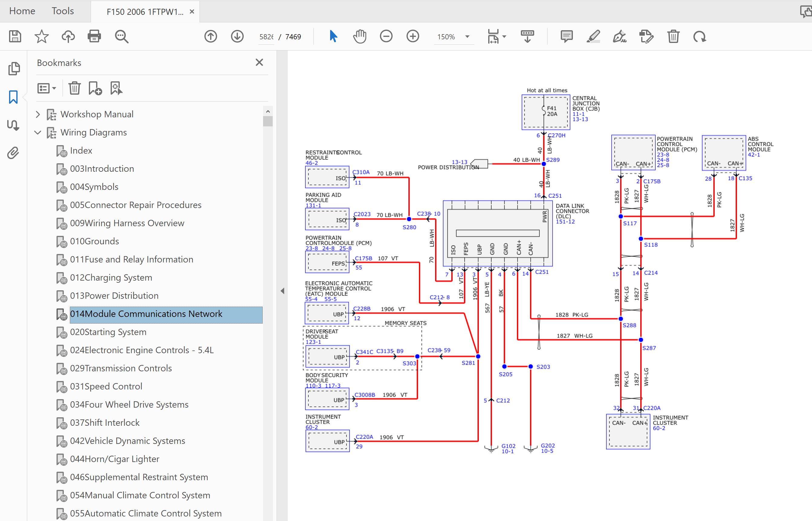812x521 pixels.
Task: Open the 013Power Distribution bookmark
Action: pos(114,296)
